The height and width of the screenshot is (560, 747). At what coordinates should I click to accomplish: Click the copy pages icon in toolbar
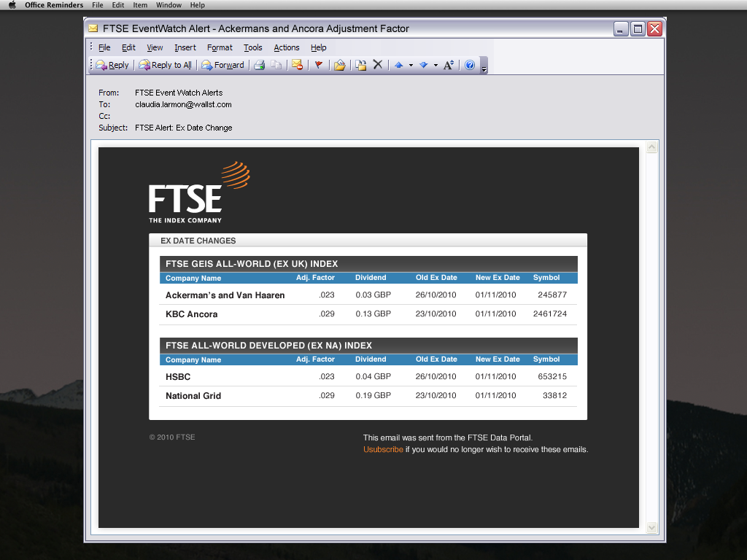(276, 65)
